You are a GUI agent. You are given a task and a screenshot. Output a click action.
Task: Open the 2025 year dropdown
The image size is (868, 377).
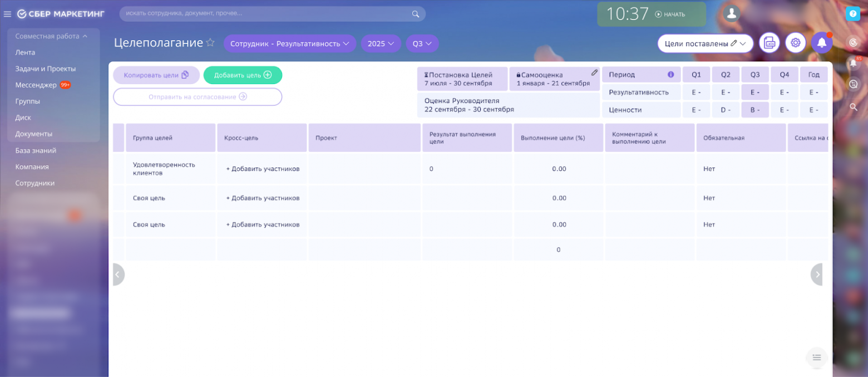pyautogui.click(x=381, y=43)
